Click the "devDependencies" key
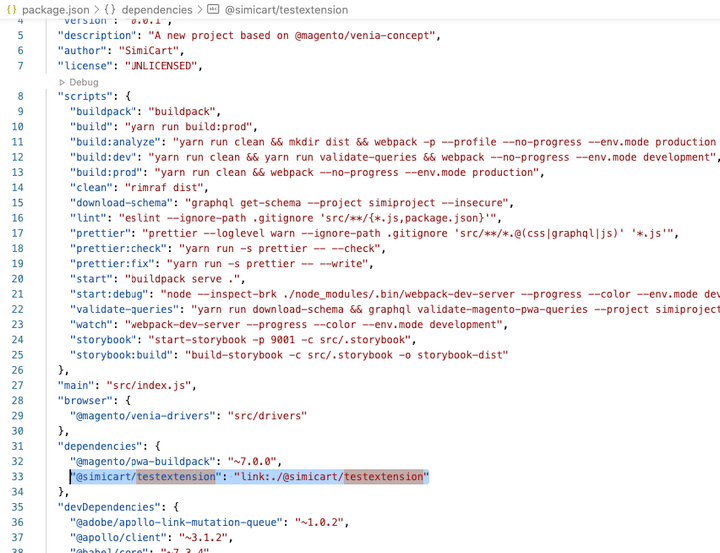Image resolution: width=720 pixels, height=553 pixels. coord(109,507)
